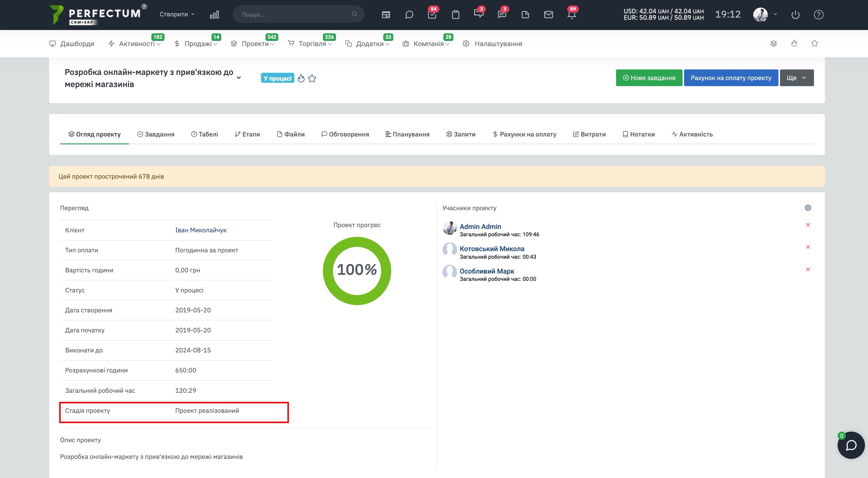Image resolution: width=868 pixels, height=478 pixels.
Task: Click the Нове завдання button
Action: pos(649,78)
